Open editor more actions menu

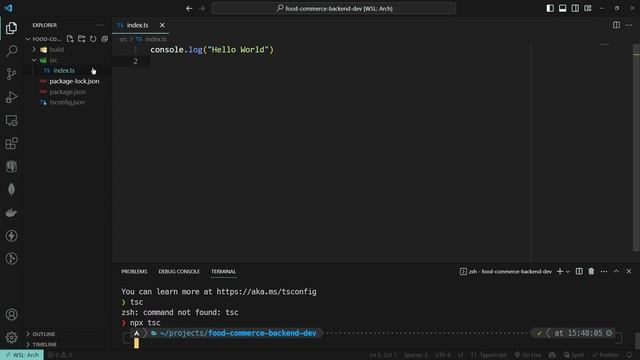point(629,25)
